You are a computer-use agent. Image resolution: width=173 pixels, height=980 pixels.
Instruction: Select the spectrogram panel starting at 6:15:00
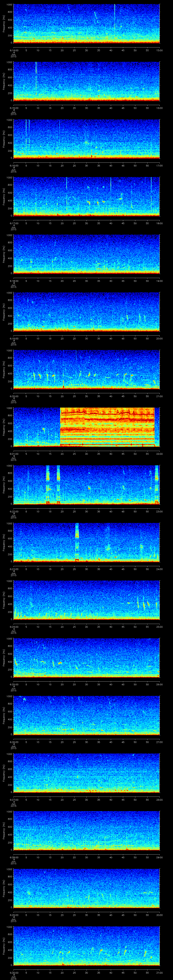pyautogui.click(x=87, y=81)
